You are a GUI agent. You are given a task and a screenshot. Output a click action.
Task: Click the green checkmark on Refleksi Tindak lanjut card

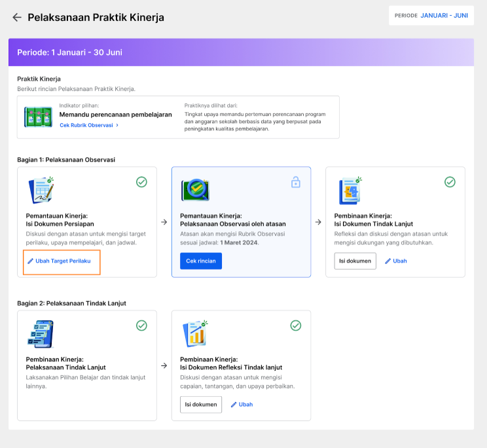[296, 326]
